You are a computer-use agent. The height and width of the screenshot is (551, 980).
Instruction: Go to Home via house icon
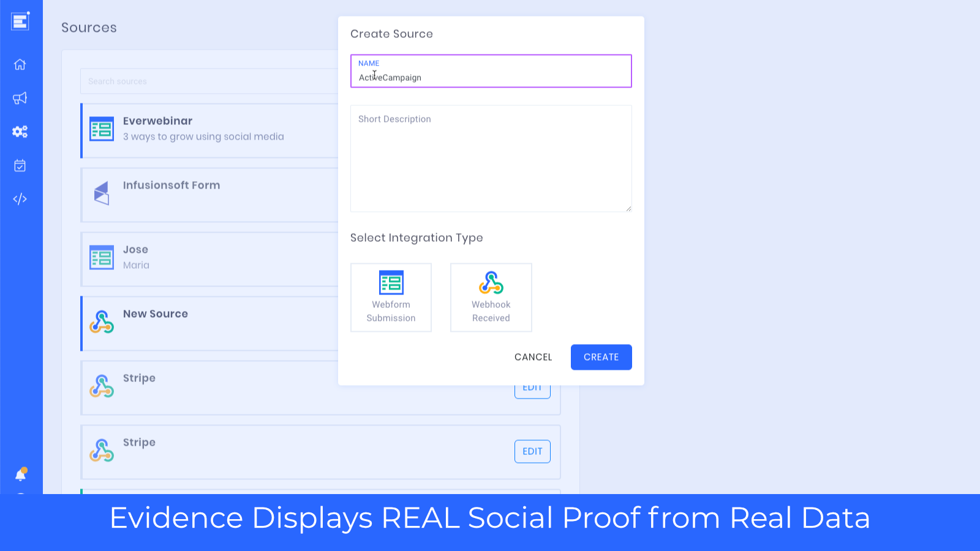click(20, 64)
